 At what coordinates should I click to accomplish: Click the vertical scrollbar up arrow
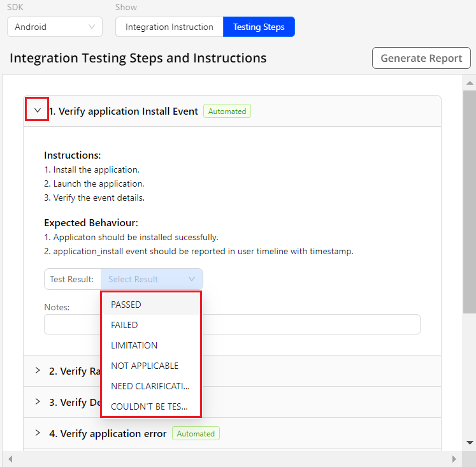point(470,83)
